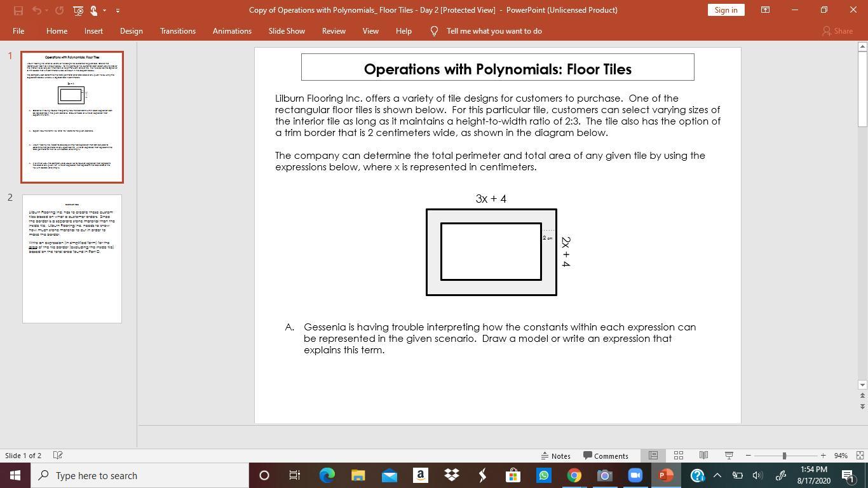
Task: Click the Undo arrow icon
Action: (37, 10)
